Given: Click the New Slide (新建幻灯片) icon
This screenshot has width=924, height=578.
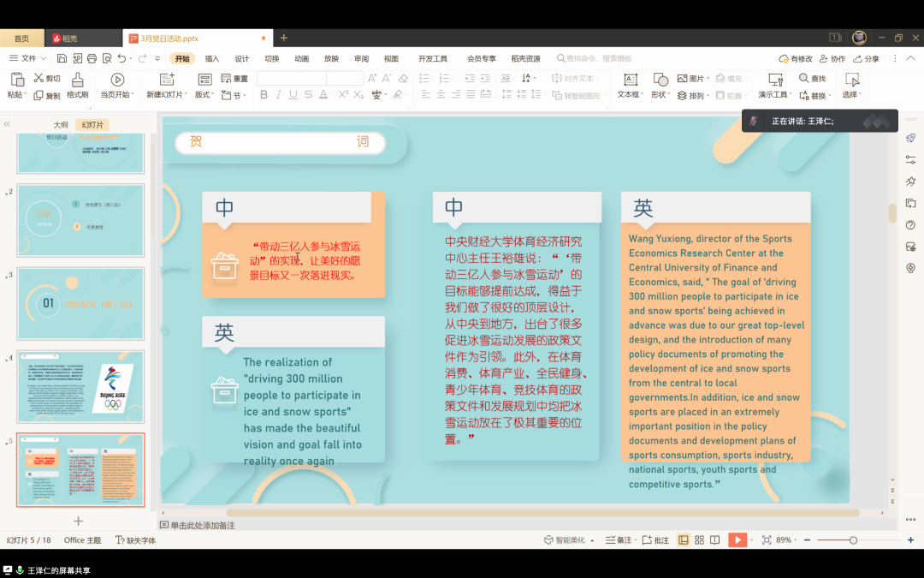Looking at the screenshot, I should (x=164, y=80).
